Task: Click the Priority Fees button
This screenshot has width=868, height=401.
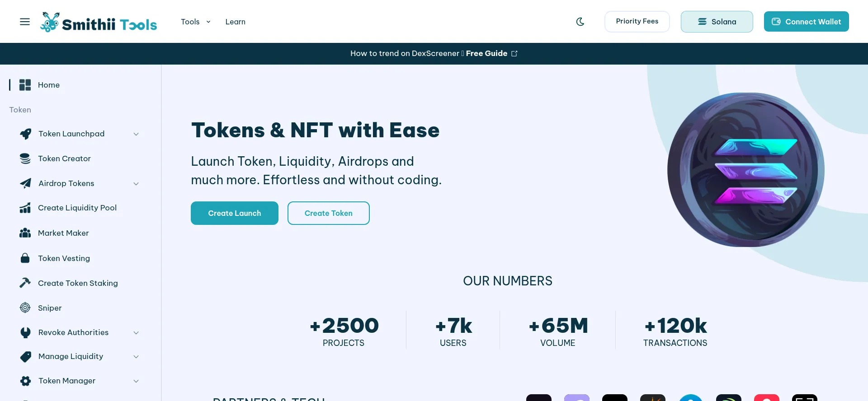Action: coord(637,22)
